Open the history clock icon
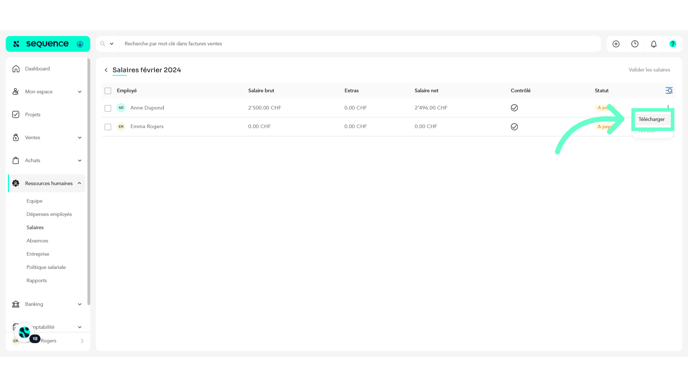688x387 pixels. 635,44
